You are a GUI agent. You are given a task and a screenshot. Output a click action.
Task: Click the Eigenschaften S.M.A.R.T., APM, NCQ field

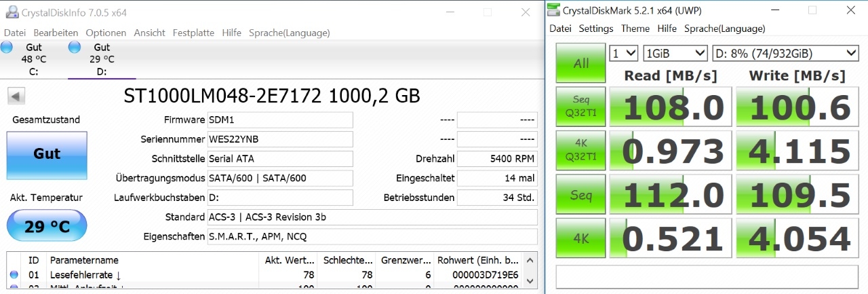(x=372, y=236)
